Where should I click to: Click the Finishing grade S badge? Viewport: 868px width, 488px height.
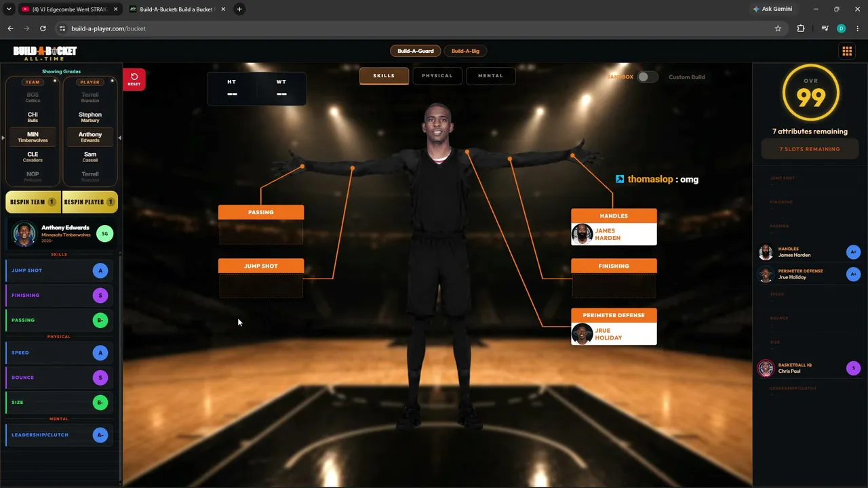(100, 296)
